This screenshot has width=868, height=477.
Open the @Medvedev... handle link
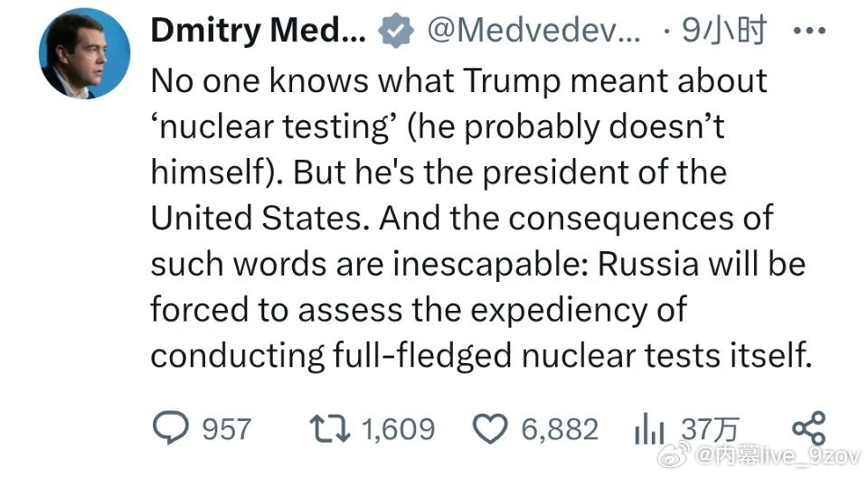533,32
